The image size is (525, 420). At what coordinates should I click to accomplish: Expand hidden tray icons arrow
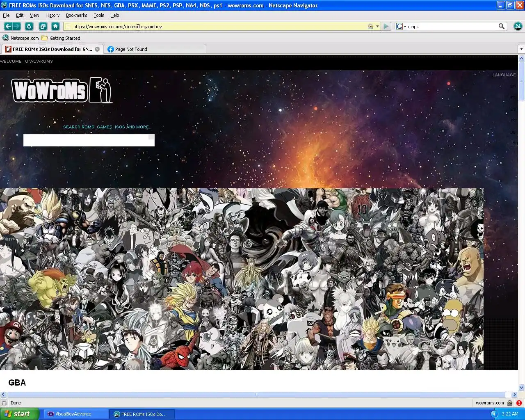click(494, 414)
